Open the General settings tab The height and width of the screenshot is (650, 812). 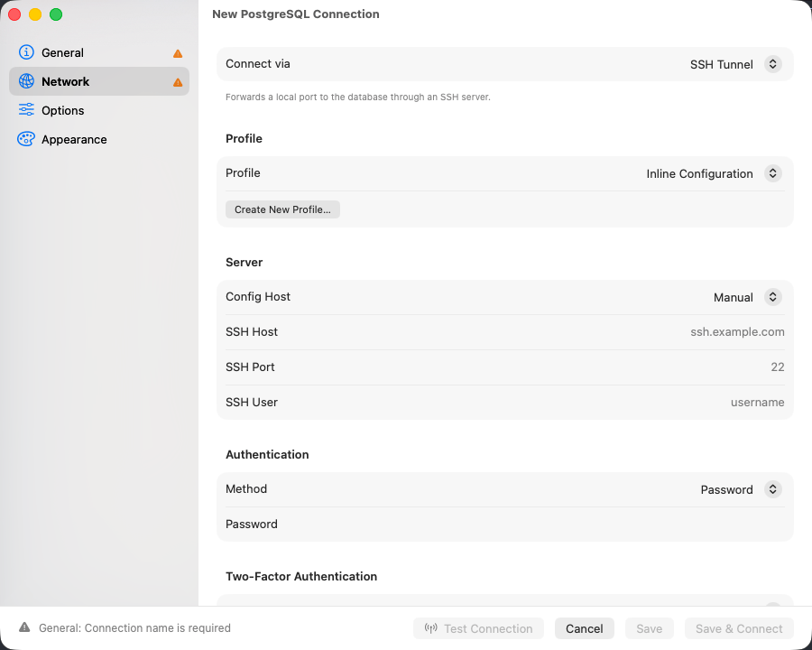click(x=99, y=52)
